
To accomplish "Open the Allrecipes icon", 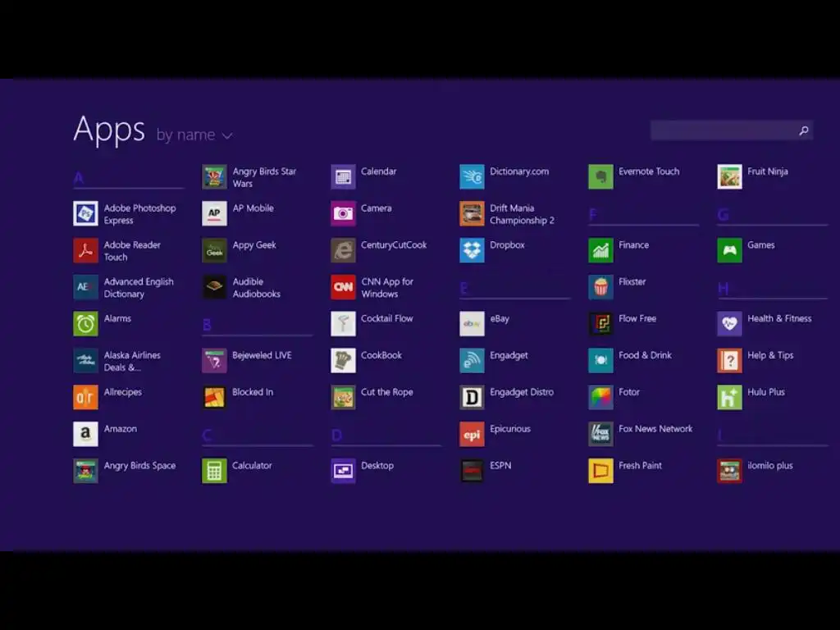I will [85, 398].
